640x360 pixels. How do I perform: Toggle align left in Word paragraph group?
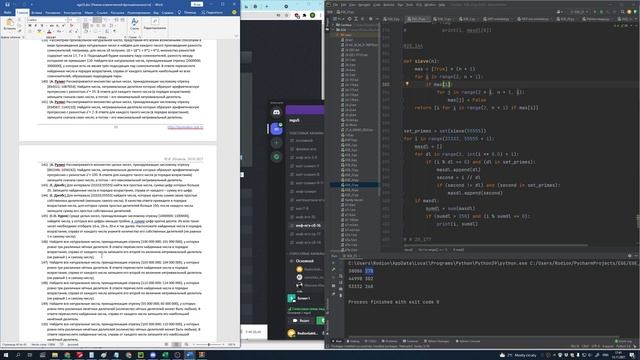pyautogui.click(x=86, y=26)
